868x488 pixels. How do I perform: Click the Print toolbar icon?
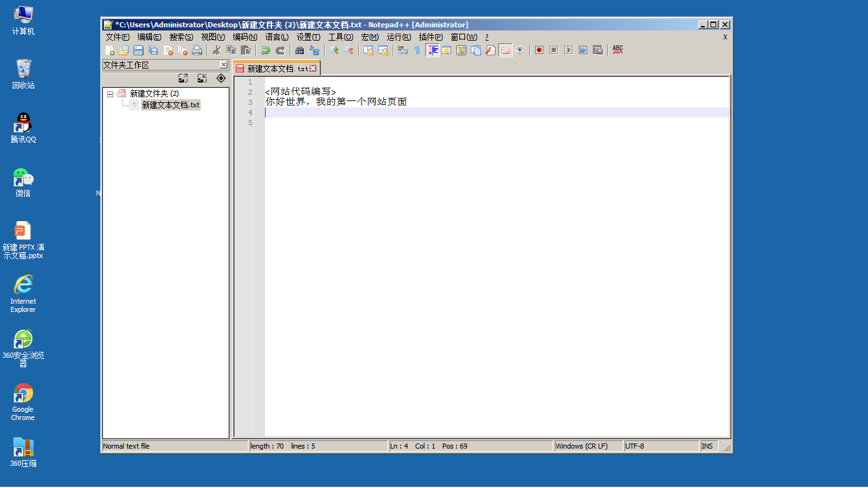point(197,50)
